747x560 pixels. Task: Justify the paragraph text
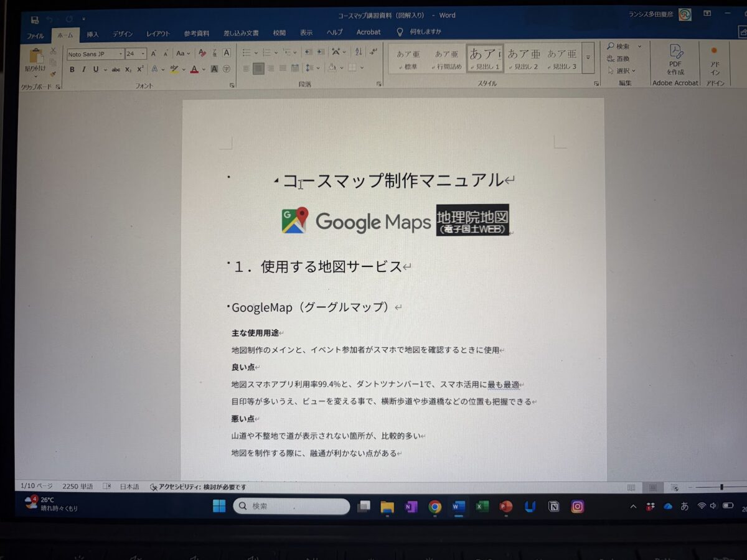tap(283, 68)
